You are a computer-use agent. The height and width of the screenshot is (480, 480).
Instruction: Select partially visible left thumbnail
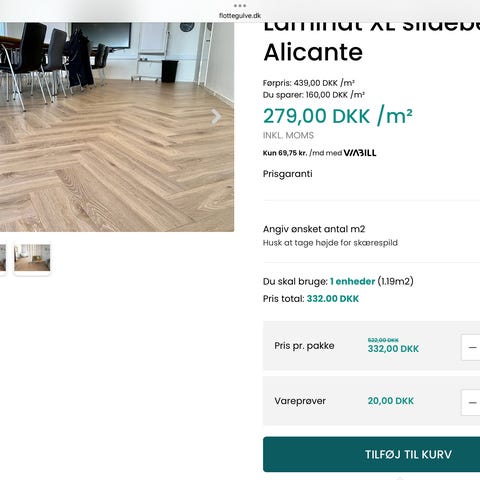(3, 258)
